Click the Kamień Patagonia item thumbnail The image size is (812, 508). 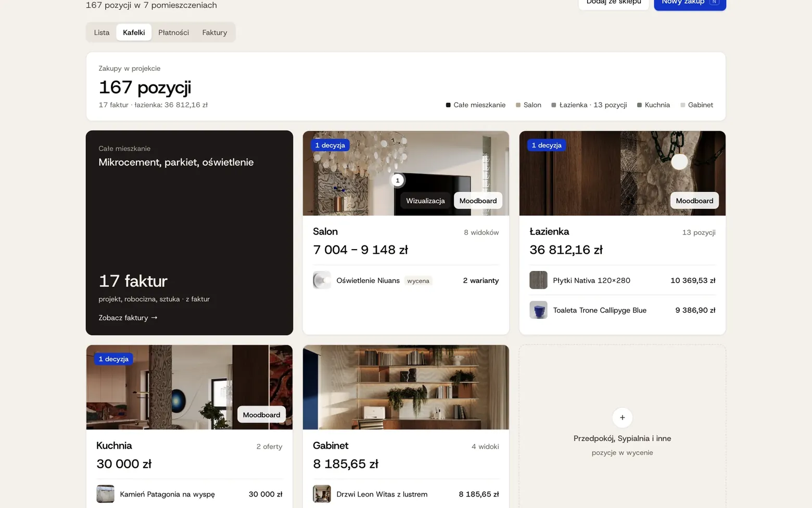(105, 494)
